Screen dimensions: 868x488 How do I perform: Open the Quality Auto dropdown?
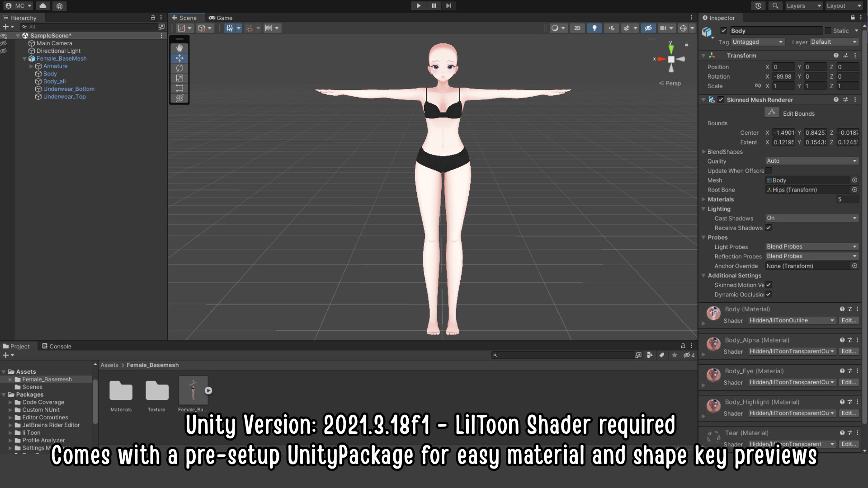point(811,161)
